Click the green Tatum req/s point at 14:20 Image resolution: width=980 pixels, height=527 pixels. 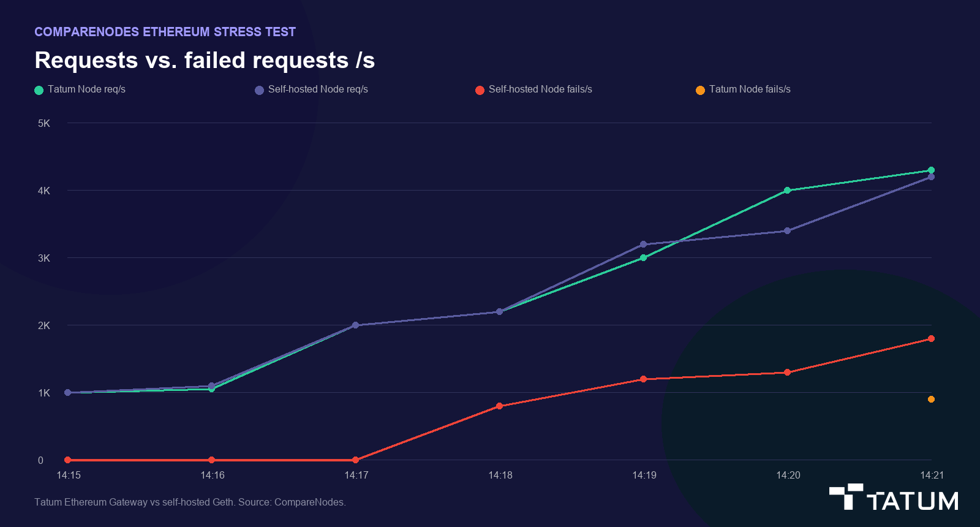pyautogui.click(x=787, y=191)
